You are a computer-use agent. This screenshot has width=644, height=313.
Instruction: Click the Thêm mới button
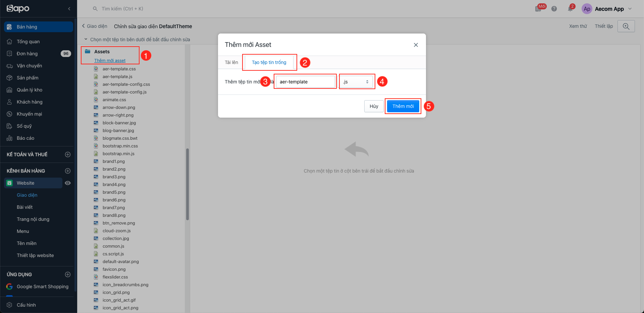tap(403, 106)
